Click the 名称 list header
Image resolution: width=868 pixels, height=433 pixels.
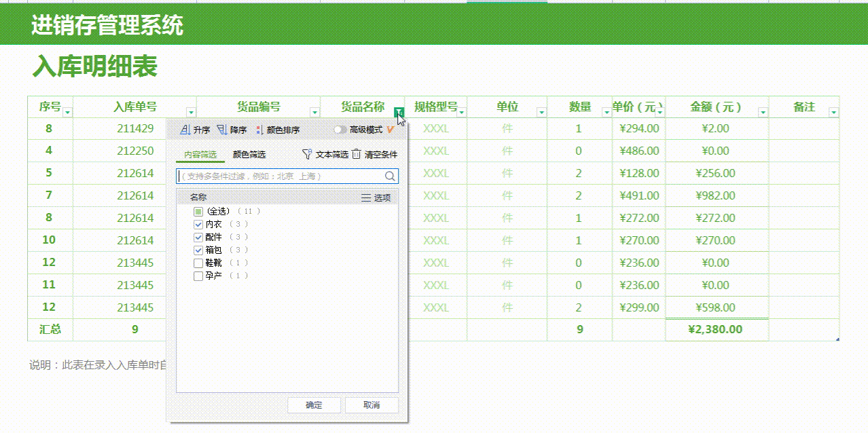[198, 197]
